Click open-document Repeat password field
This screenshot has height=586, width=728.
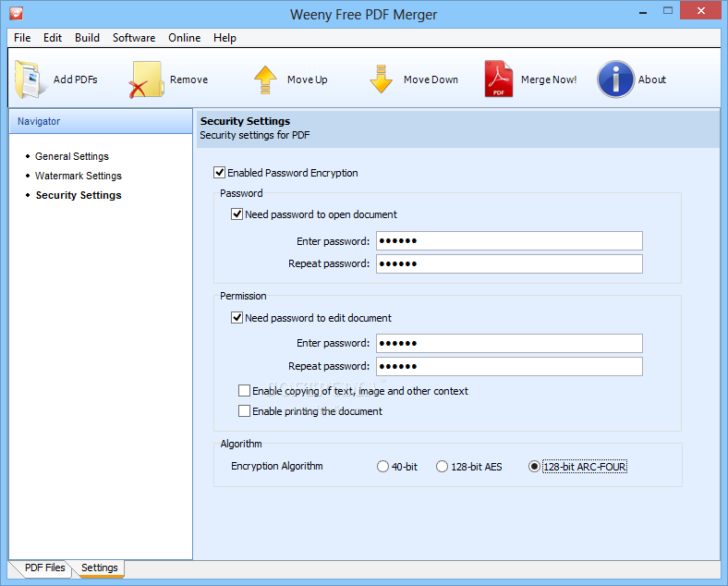(509, 263)
